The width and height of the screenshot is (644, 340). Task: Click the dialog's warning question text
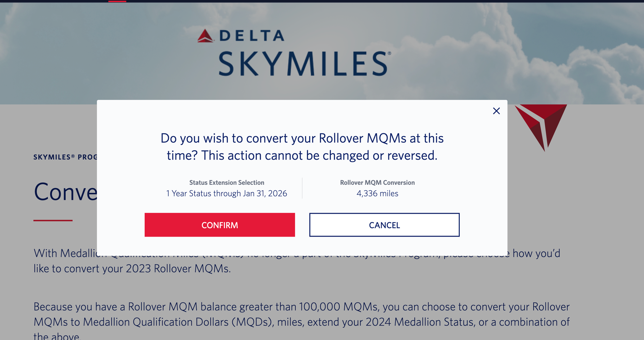pos(302,146)
